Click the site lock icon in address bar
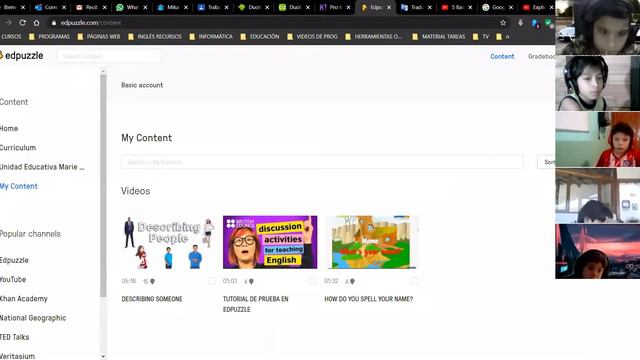 click(53, 23)
